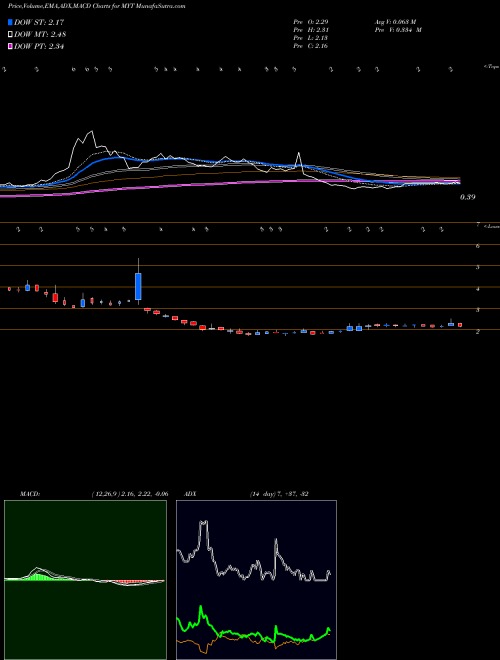Click the price axis label 5
The height and width of the screenshot is (660, 500).
pos(478,267)
